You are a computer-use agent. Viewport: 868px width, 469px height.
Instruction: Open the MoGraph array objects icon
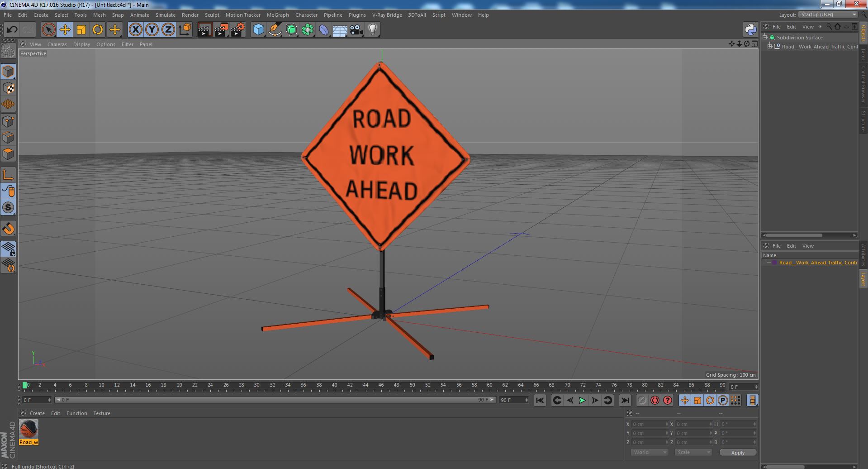click(308, 30)
